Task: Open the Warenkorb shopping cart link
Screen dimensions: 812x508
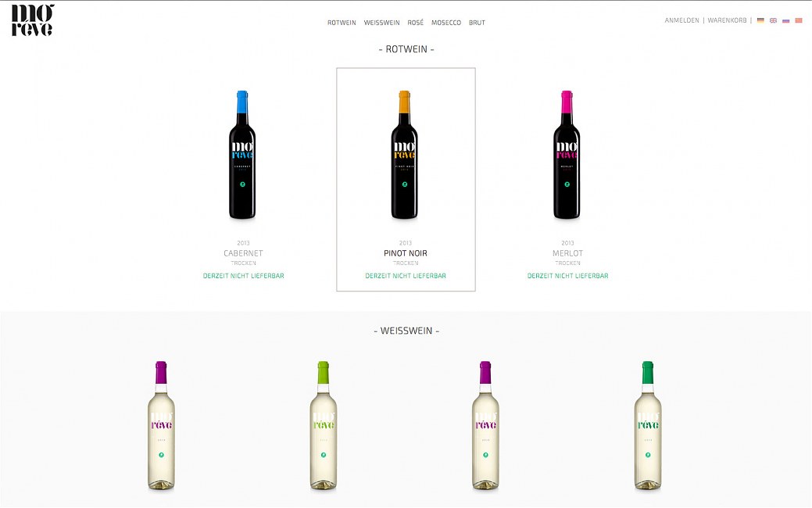Action: click(x=727, y=21)
